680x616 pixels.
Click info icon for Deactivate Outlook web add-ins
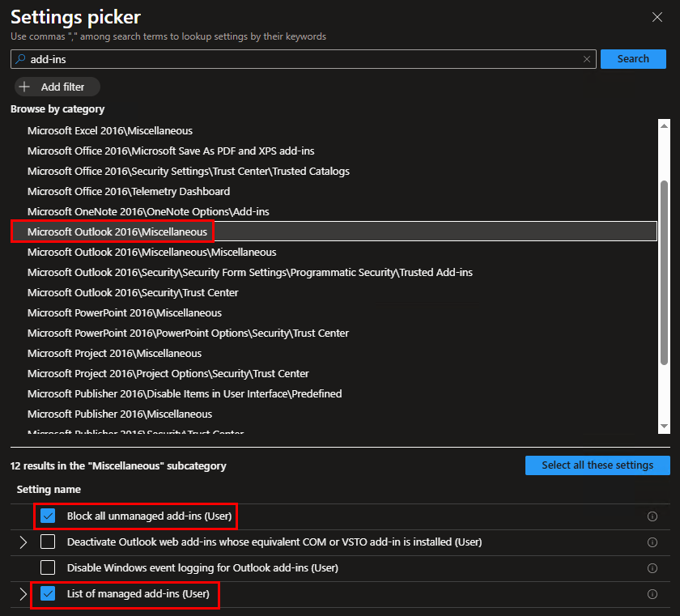pyautogui.click(x=652, y=542)
